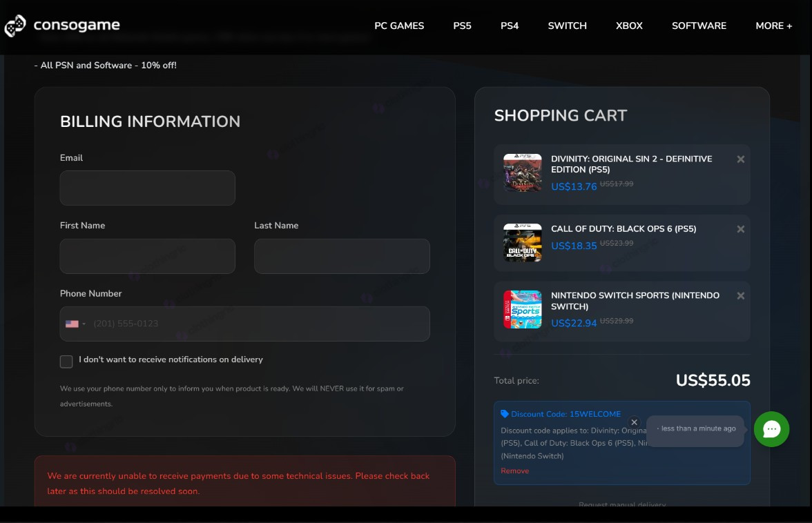Open the US flag country code selector

coord(76,324)
